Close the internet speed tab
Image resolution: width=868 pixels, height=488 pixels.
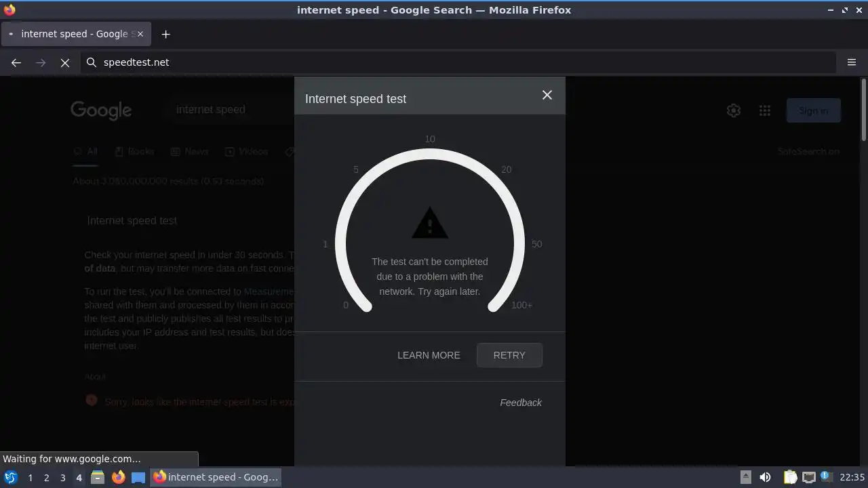pos(140,34)
